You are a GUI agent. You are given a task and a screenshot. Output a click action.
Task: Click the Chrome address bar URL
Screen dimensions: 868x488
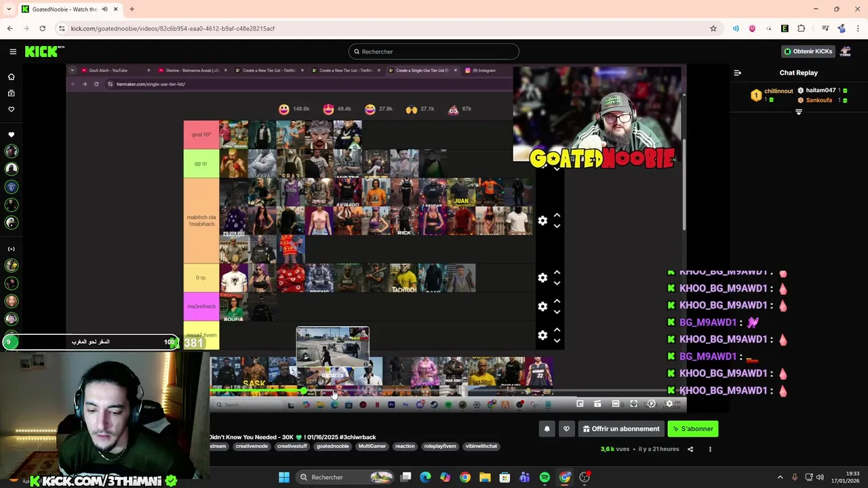(x=173, y=28)
